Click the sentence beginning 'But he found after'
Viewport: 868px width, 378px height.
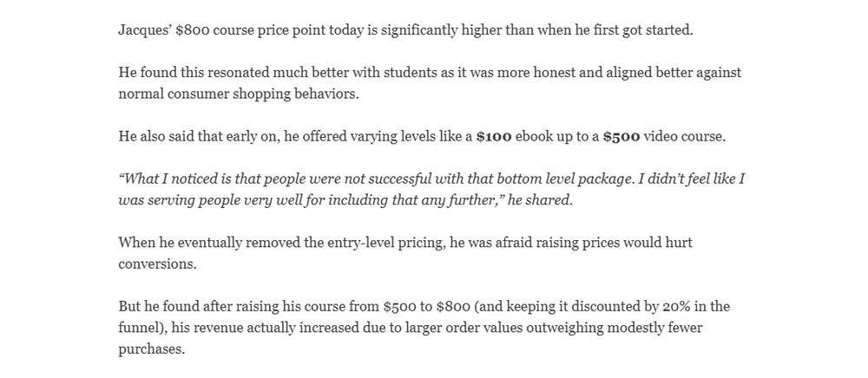tap(424, 328)
